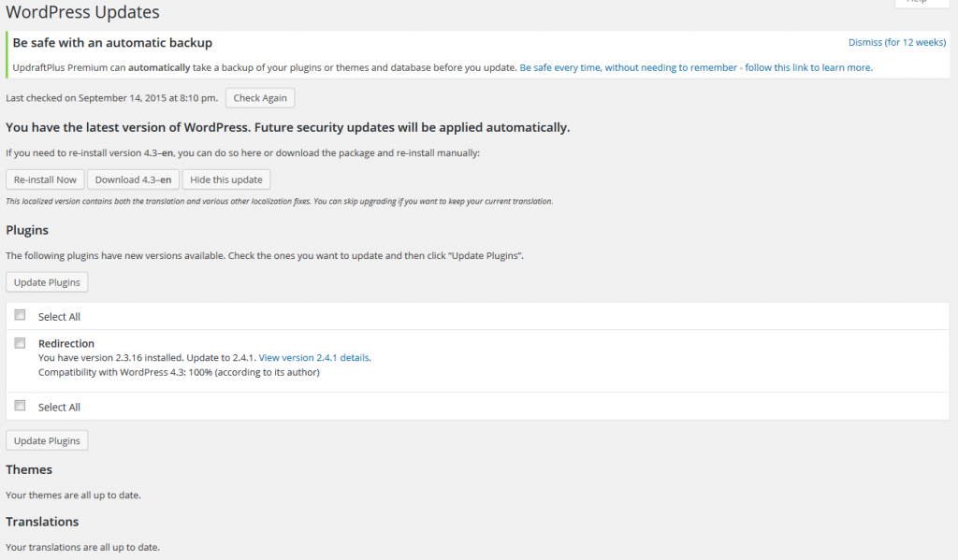Expand the Help panel
The height and width of the screenshot is (560, 958).
coord(922,3)
